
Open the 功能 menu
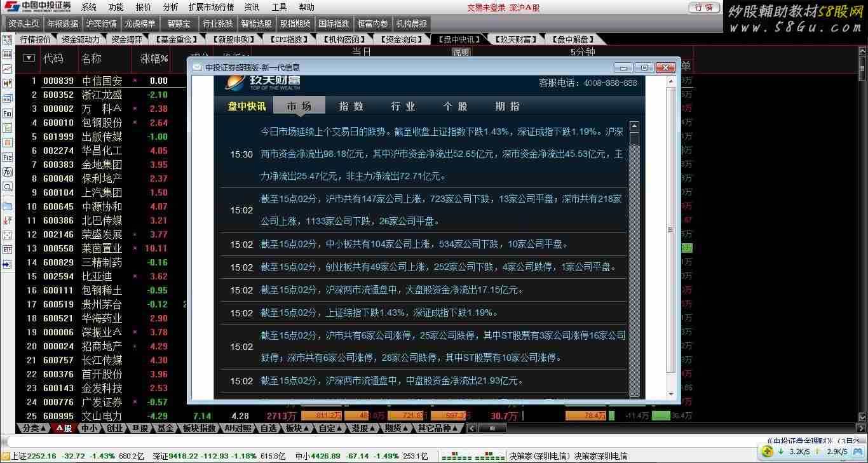(x=116, y=7)
